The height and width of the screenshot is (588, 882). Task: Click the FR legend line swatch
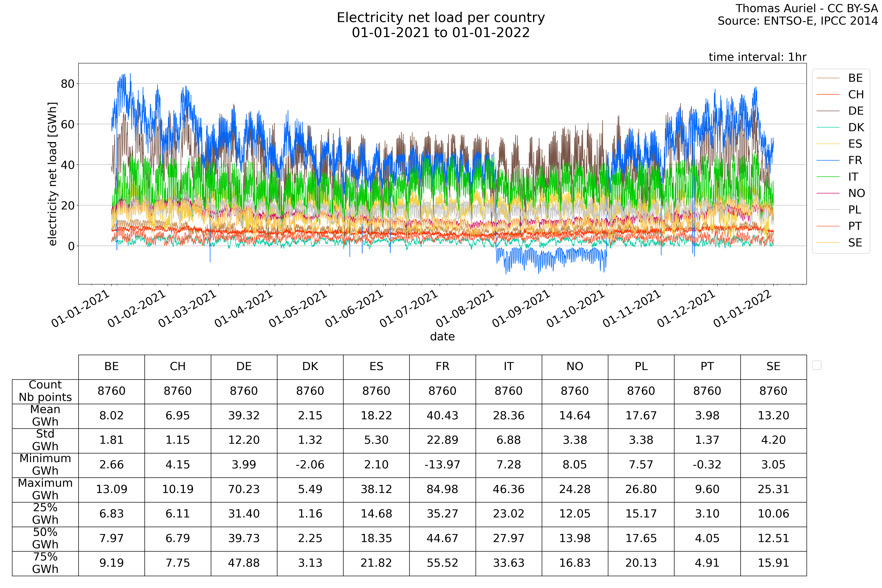[828, 160]
